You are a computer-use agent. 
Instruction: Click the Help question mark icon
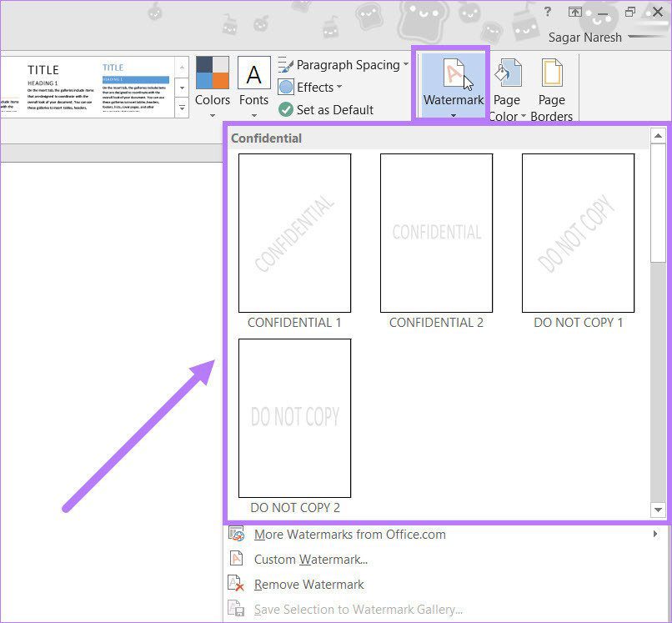click(547, 12)
